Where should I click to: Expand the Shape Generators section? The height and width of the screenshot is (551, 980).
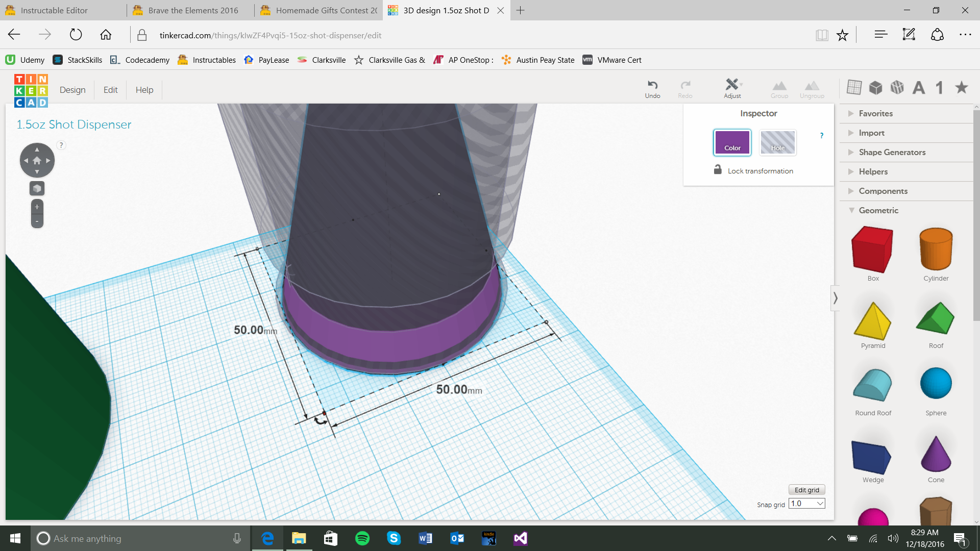(x=892, y=152)
